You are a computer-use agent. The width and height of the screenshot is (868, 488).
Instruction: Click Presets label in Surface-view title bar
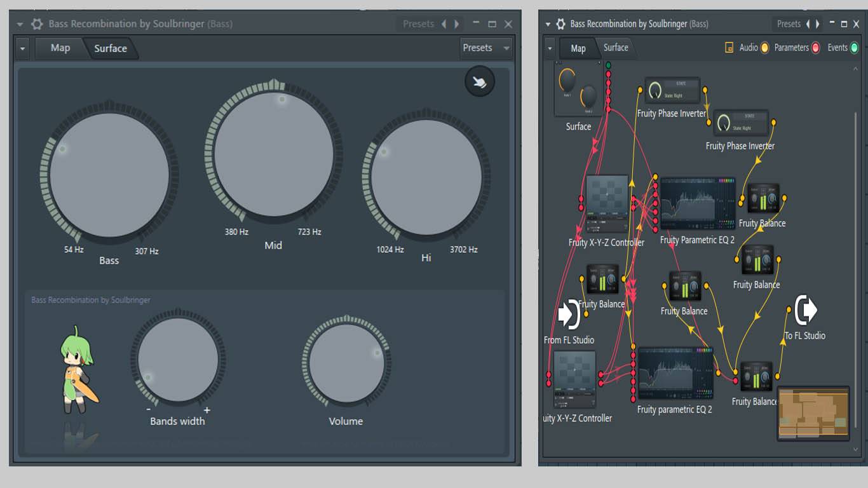(419, 24)
